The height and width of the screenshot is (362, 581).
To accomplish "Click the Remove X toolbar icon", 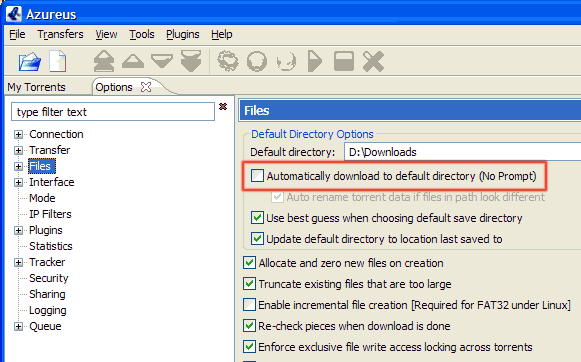I will coord(373,62).
